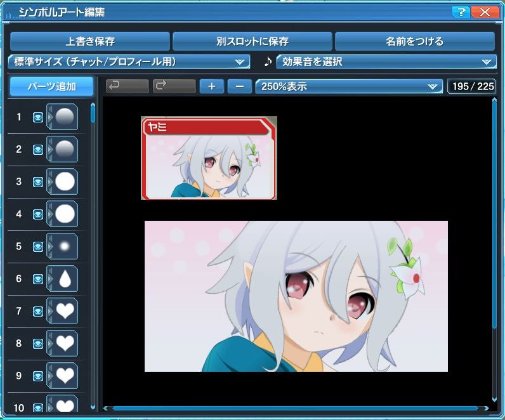Zoom out with the minus button
The width and height of the screenshot is (505, 420).
click(239, 86)
